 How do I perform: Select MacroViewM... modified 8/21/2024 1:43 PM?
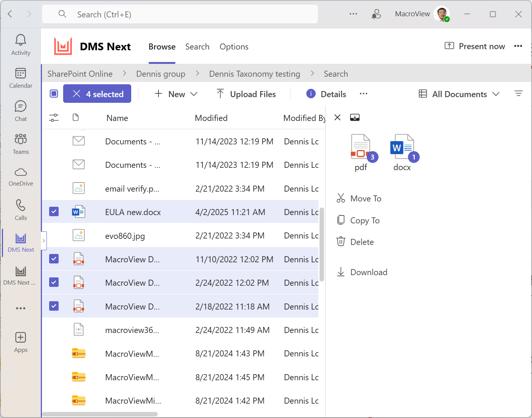(x=180, y=353)
